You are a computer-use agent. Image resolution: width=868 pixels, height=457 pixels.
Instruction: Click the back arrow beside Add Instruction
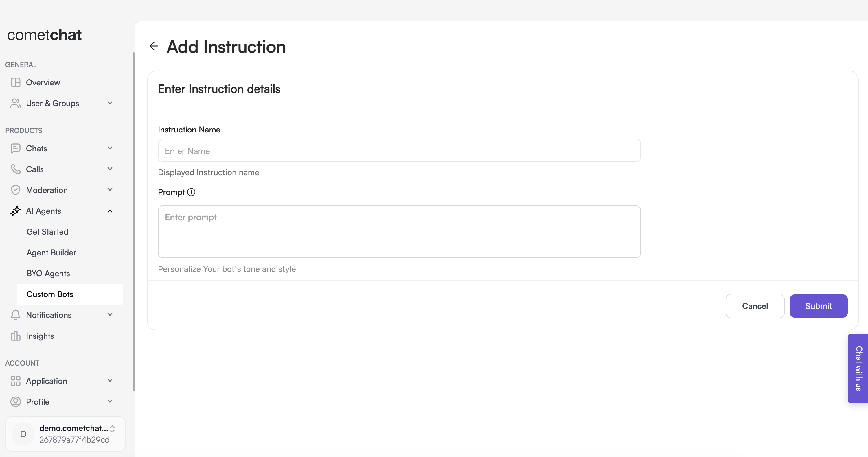coord(154,46)
